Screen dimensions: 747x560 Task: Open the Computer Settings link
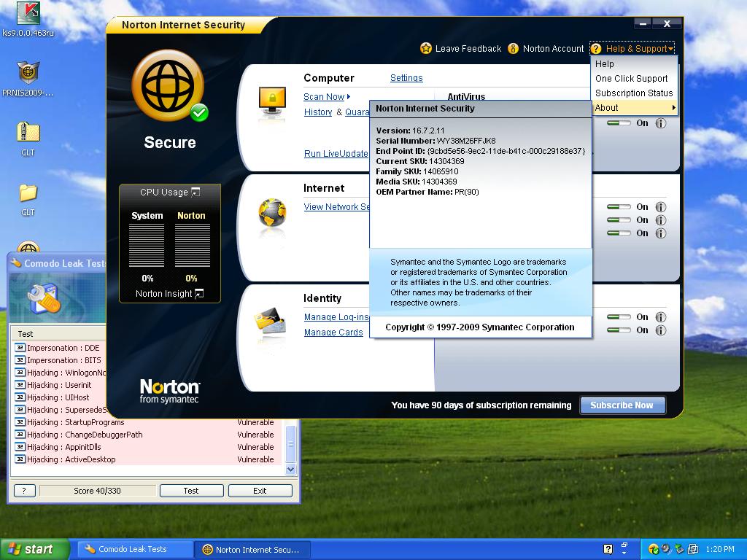point(406,78)
